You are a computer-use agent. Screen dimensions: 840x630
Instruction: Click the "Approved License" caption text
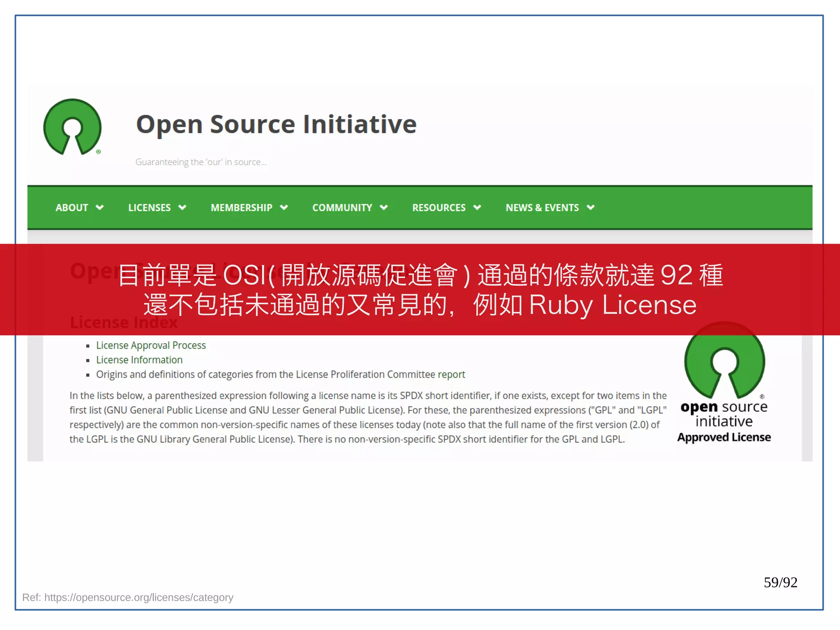point(724,437)
